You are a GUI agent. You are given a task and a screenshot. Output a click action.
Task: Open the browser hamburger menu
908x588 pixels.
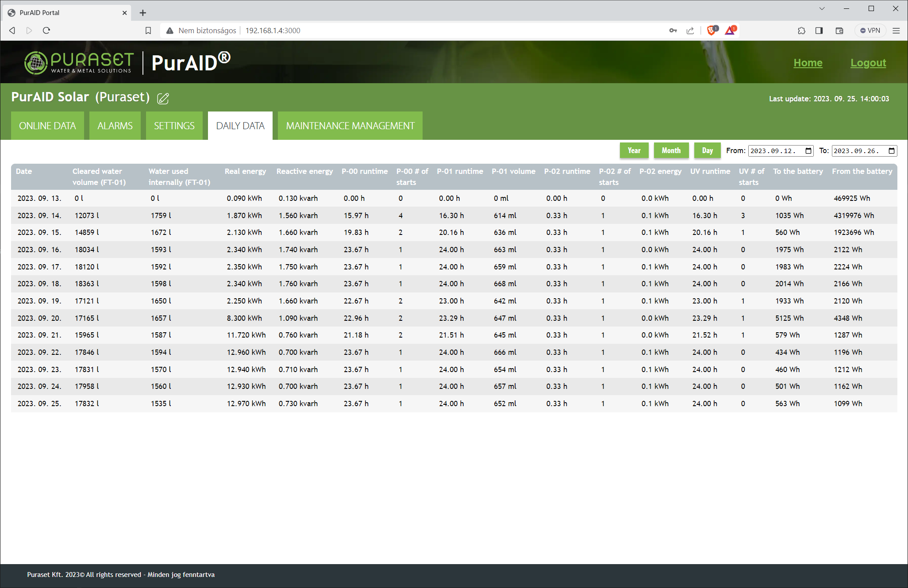[x=896, y=31]
